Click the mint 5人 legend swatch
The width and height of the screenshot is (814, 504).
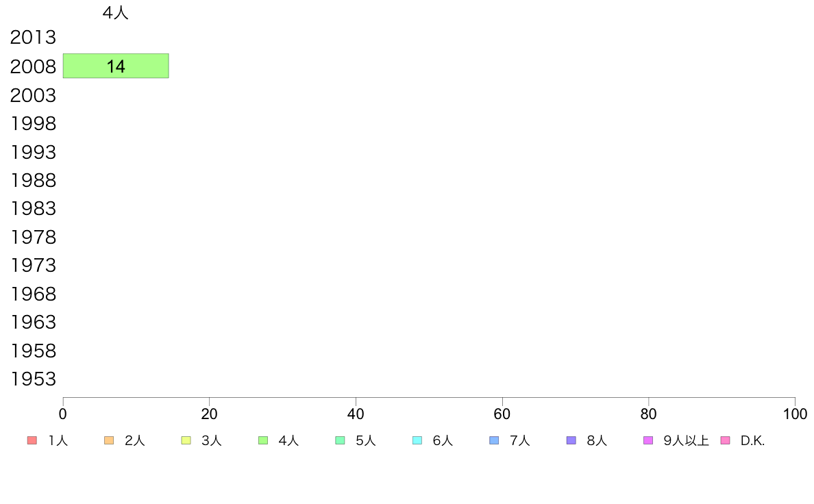[x=340, y=440]
